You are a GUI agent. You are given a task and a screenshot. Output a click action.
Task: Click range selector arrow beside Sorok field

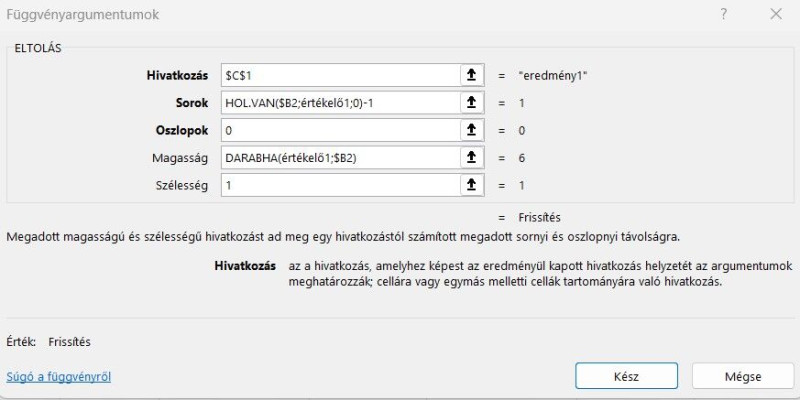coord(472,103)
